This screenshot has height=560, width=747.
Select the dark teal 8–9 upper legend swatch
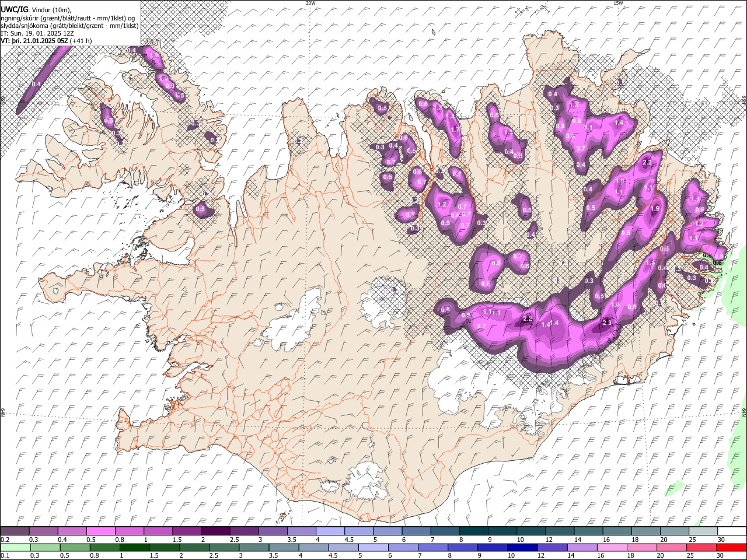473,531
